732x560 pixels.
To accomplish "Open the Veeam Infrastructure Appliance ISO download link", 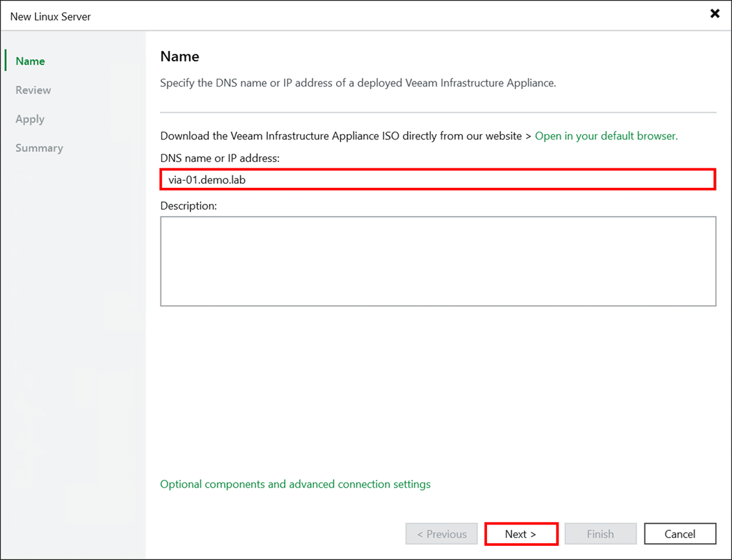I will 605,135.
